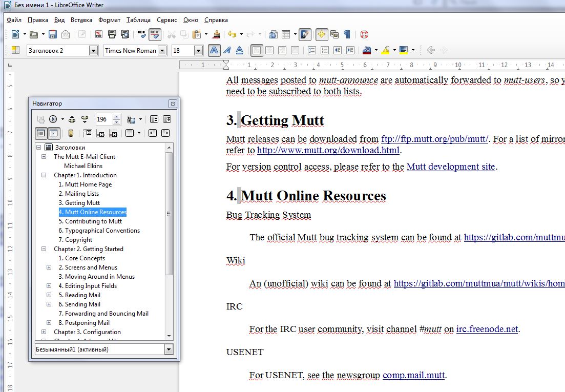This screenshot has width=565, height=392.
Task: Click the Open folder icon
Action: tap(34, 35)
